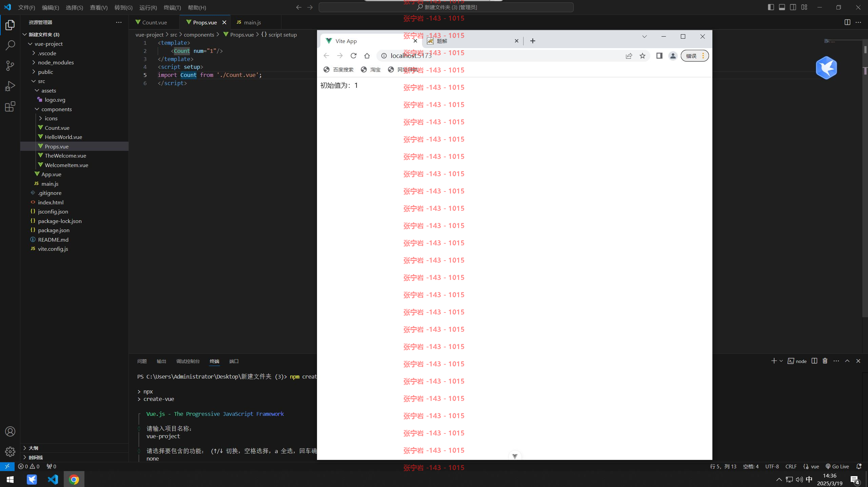Kill terminal with trash icon
This screenshot has height=487, width=868.
[x=825, y=361]
